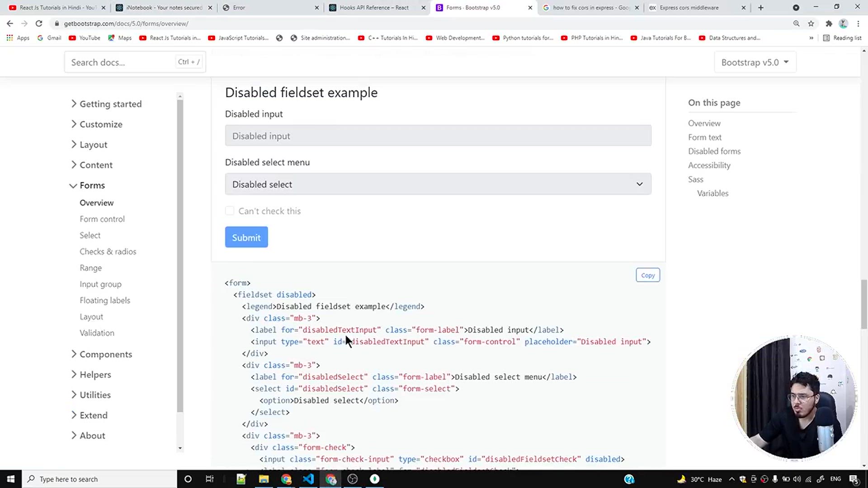This screenshot has width=868, height=488.
Task: Jump to Variables in On this page
Action: pyautogui.click(x=713, y=193)
